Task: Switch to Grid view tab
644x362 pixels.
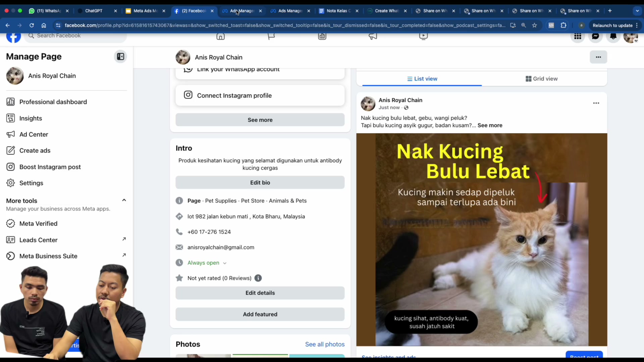Action: (x=541, y=79)
